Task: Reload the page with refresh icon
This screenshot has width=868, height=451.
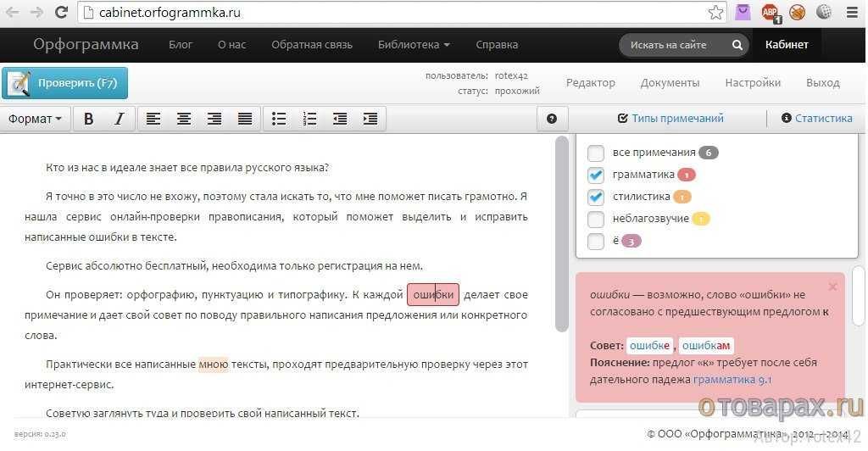Action: pyautogui.click(x=61, y=12)
